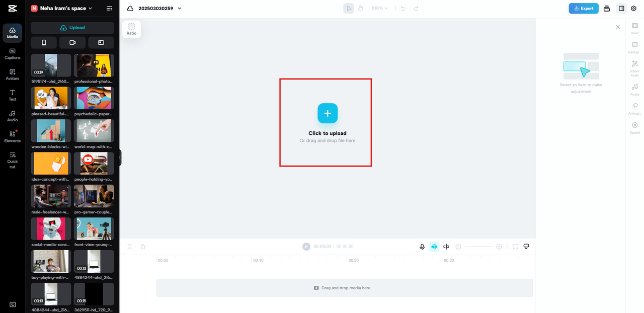Image resolution: width=644 pixels, height=313 pixels.
Task: Click the delete trash icon
Action: point(143,247)
